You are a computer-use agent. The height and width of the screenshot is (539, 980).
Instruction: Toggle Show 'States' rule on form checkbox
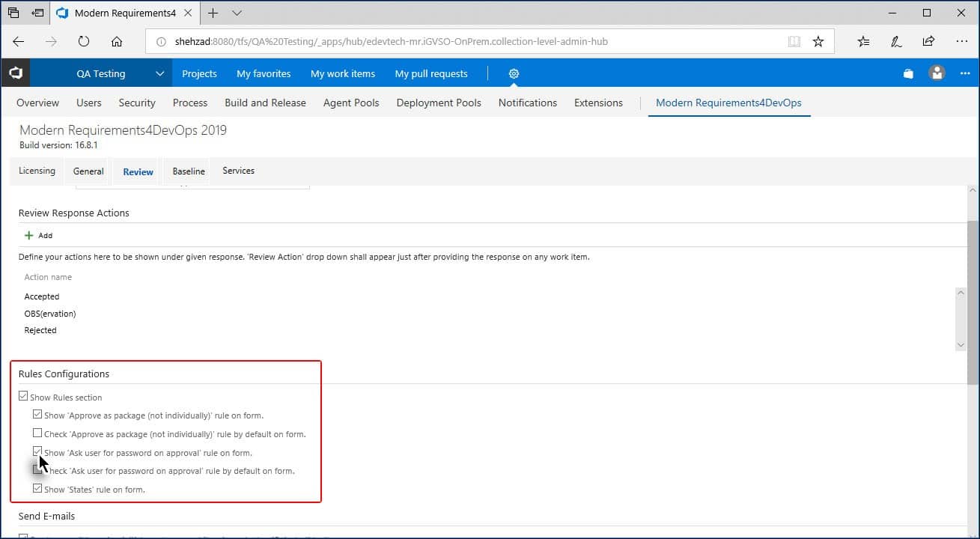click(37, 488)
